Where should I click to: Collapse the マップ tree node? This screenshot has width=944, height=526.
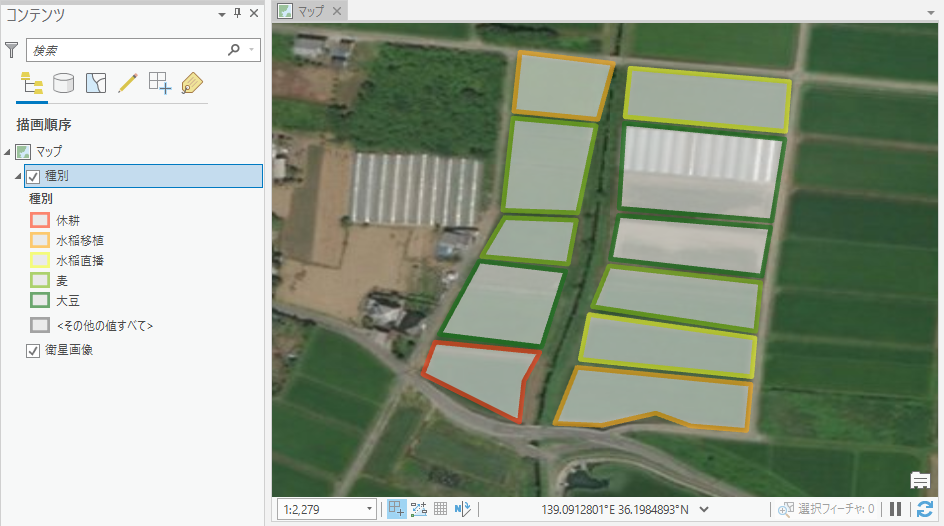[x=8, y=152]
